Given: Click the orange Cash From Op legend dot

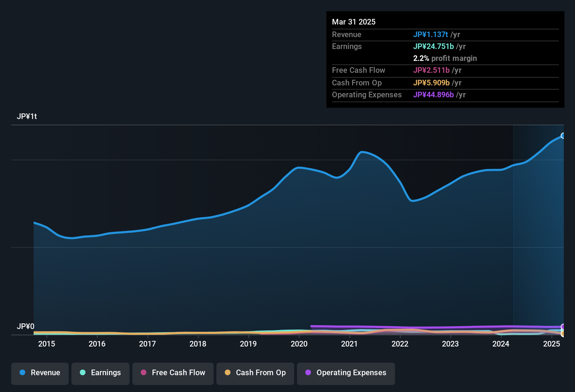Looking at the screenshot, I should (228, 372).
